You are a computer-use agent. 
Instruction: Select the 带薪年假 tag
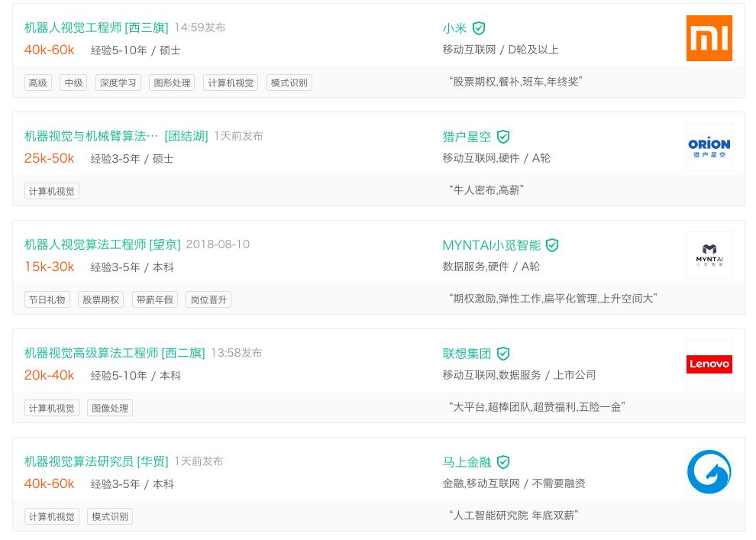pyautogui.click(x=155, y=300)
